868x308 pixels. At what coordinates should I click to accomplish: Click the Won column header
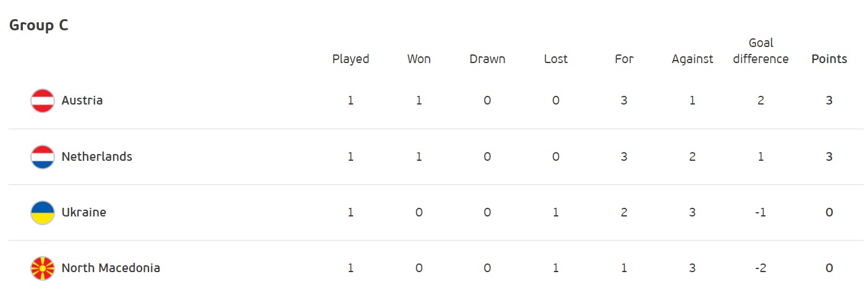(419, 59)
